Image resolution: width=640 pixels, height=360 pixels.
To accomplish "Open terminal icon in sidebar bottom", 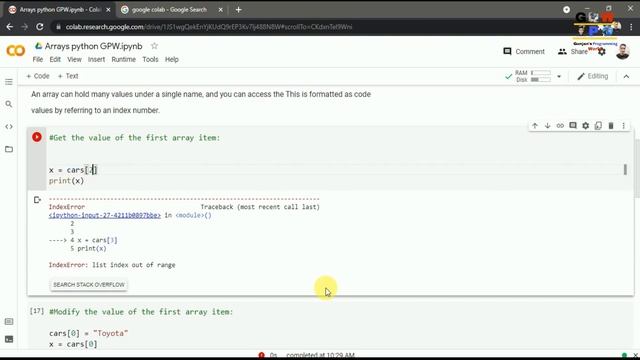I will [9, 339].
